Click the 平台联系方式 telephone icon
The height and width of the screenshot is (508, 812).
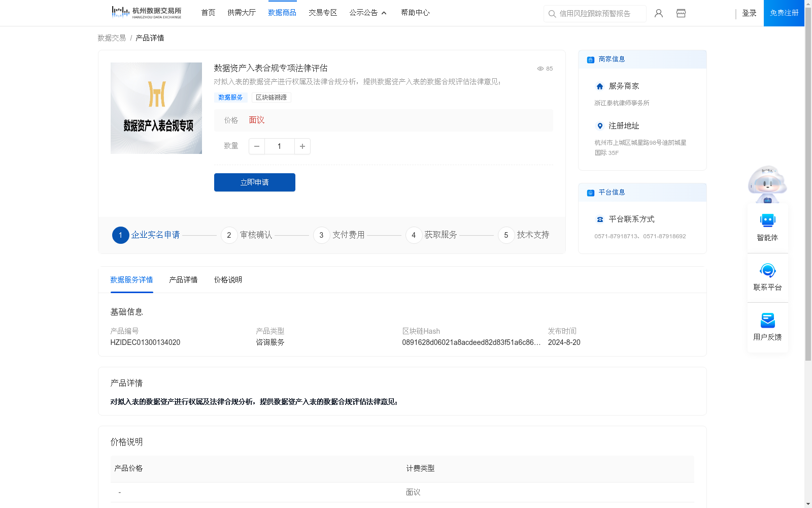(600, 219)
